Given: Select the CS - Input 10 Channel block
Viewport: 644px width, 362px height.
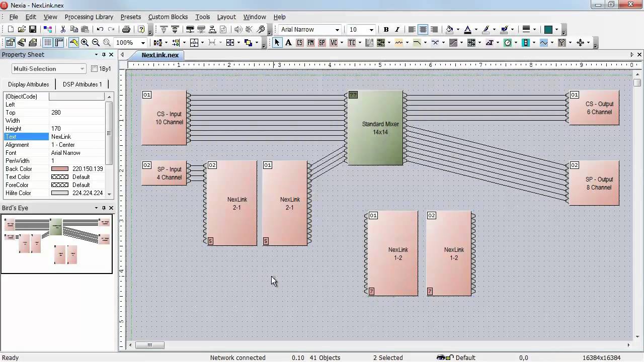Looking at the screenshot, I should (165, 118).
